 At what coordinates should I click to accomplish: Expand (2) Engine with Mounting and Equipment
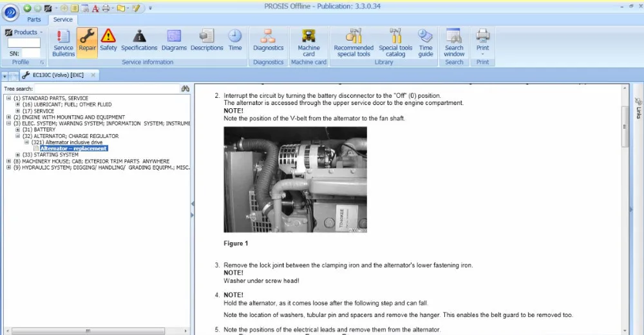(x=8, y=117)
